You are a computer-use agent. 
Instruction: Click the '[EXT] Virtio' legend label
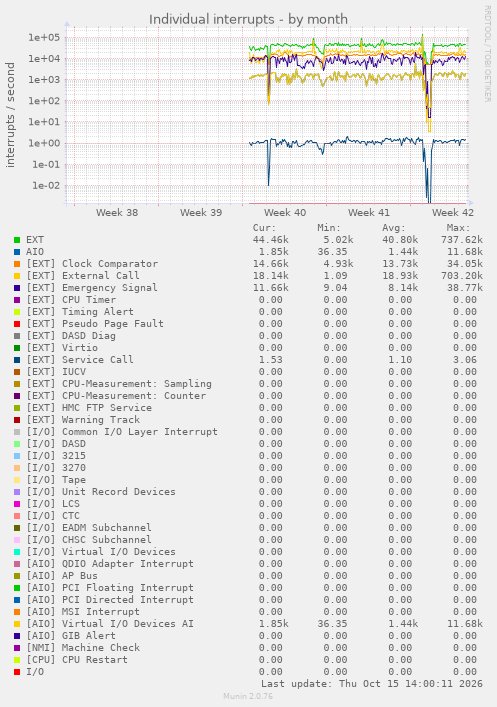pos(62,348)
